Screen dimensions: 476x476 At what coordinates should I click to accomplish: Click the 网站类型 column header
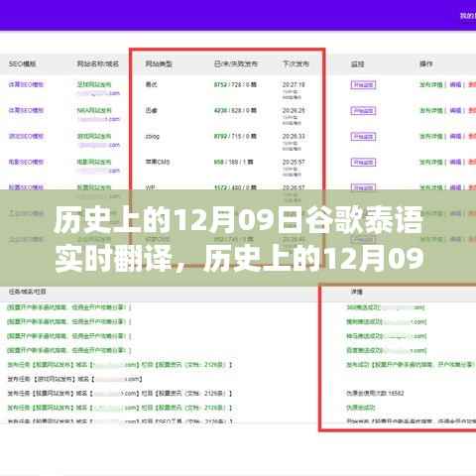point(159,63)
